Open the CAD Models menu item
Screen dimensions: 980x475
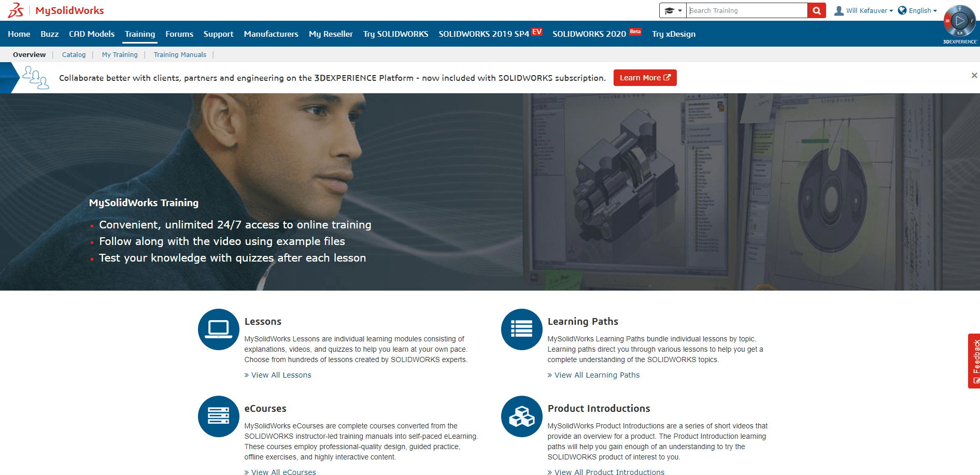click(92, 34)
